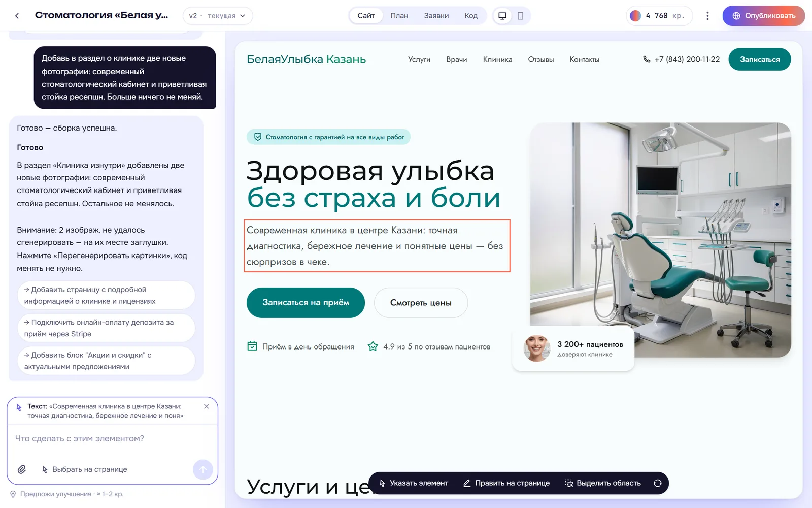Screen dimensions: 812x508
Task: Click «Предложи улучшения» under the chat
Action: pyautogui.click(x=56, y=494)
